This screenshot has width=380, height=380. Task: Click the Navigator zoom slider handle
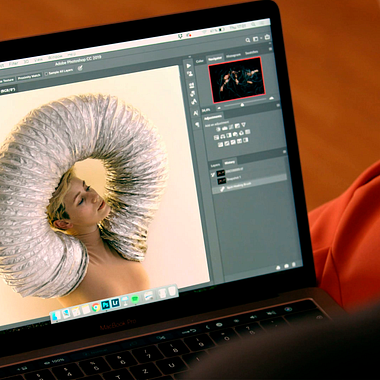click(242, 105)
